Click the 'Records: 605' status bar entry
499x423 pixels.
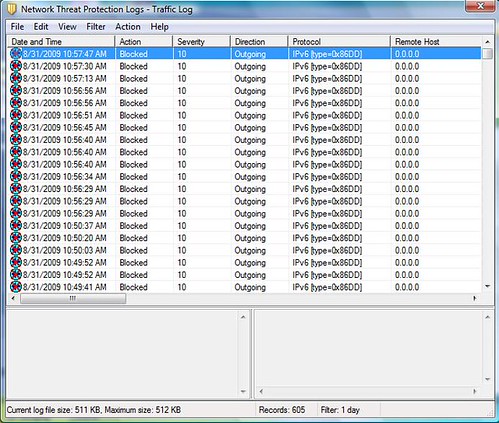[282, 410]
